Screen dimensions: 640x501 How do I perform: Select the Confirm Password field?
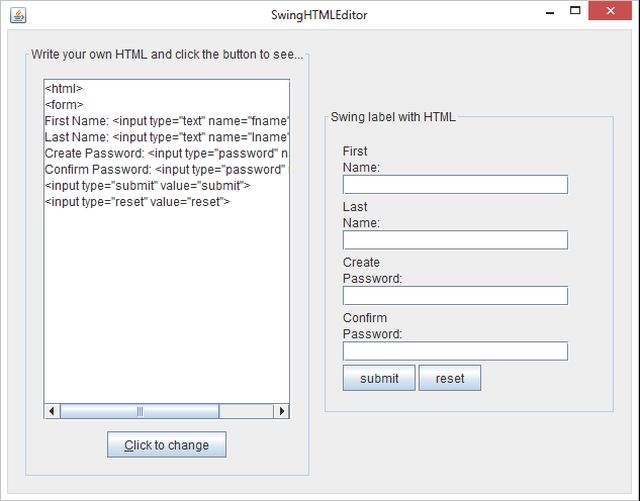[455, 351]
